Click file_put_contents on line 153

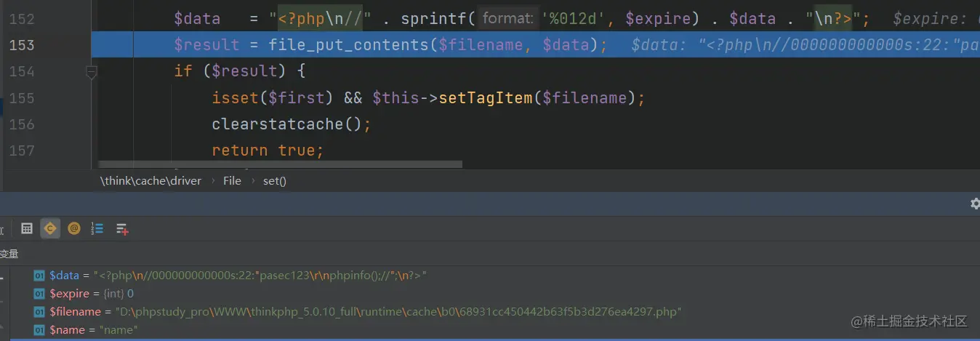(349, 45)
